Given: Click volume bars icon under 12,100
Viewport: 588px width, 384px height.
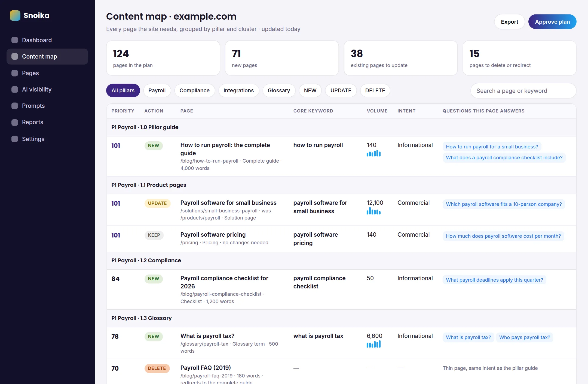Looking at the screenshot, I should pyautogui.click(x=373, y=211).
